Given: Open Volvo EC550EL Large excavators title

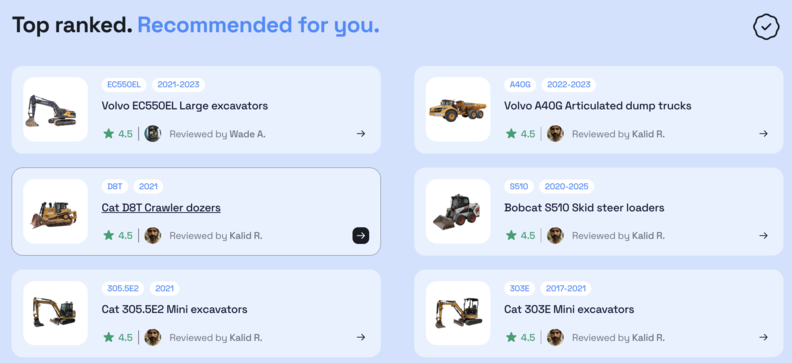Looking at the screenshot, I should [x=185, y=106].
